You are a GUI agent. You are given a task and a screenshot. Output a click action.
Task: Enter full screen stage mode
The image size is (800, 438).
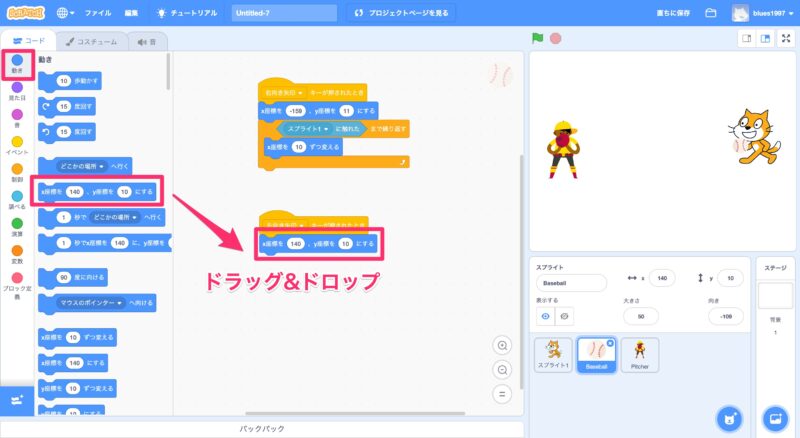pyautogui.click(x=785, y=39)
